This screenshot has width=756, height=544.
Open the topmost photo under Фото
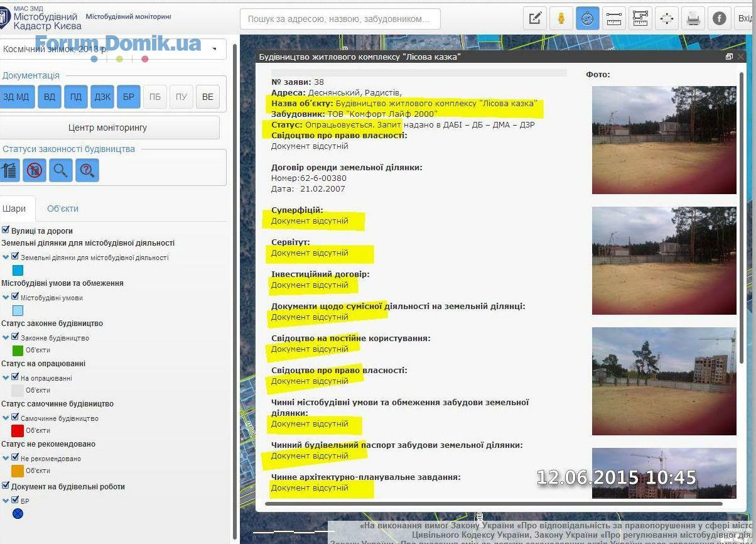(664, 140)
